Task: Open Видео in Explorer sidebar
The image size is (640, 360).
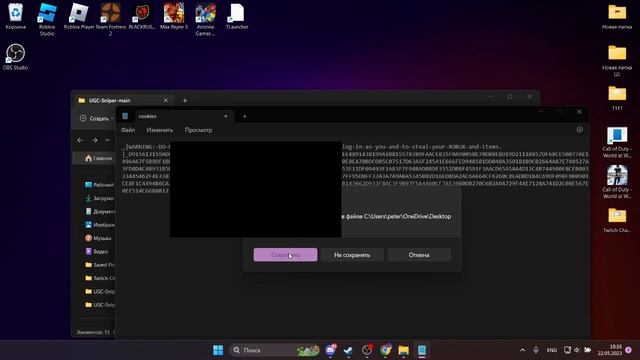Action: pos(97,251)
